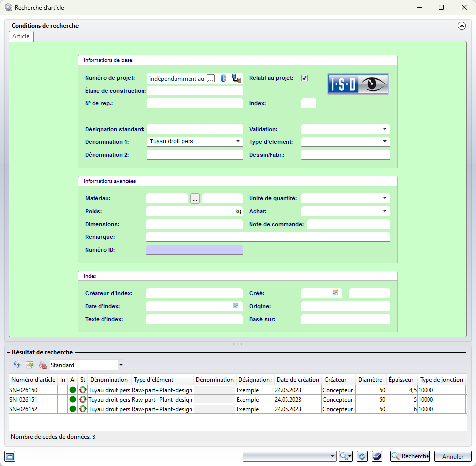Open the calendar in Date d'index field
Viewport: 476px width, 466px height.
click(236, 306)
